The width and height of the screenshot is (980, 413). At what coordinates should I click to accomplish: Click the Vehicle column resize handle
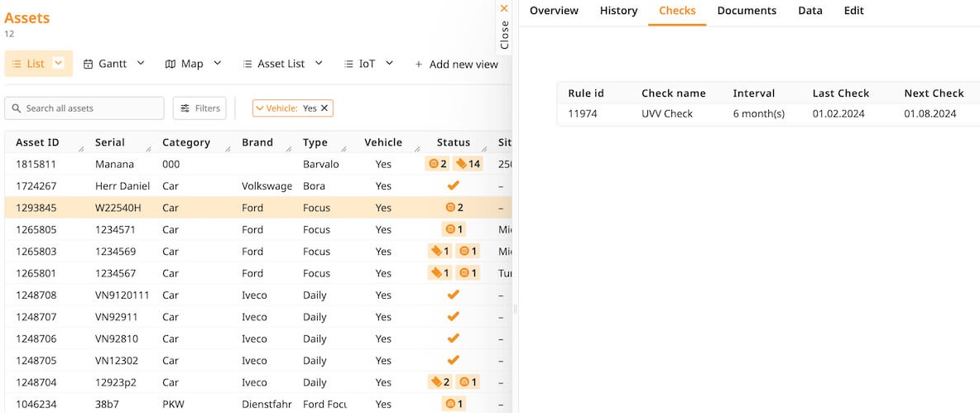(417, 149)
